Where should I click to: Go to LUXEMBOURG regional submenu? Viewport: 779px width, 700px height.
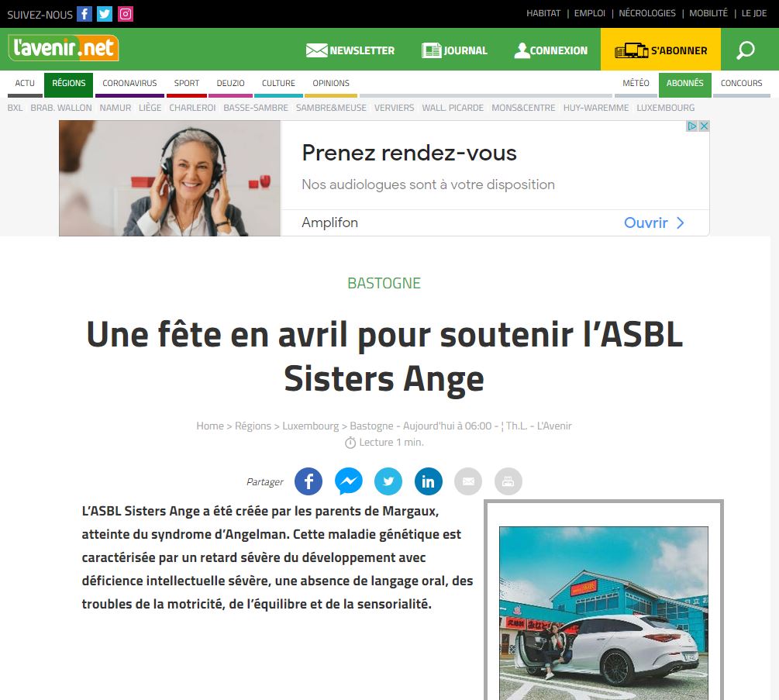[x=665, y=108]
